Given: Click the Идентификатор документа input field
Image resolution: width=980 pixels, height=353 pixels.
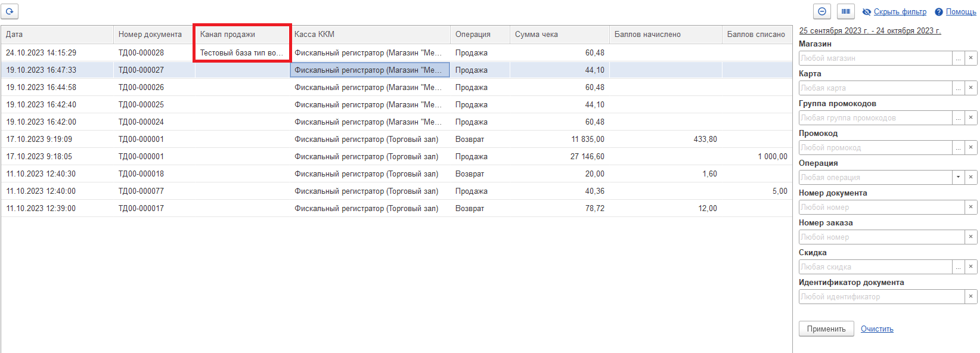Looking at the screenshot, I should [881, 297].
